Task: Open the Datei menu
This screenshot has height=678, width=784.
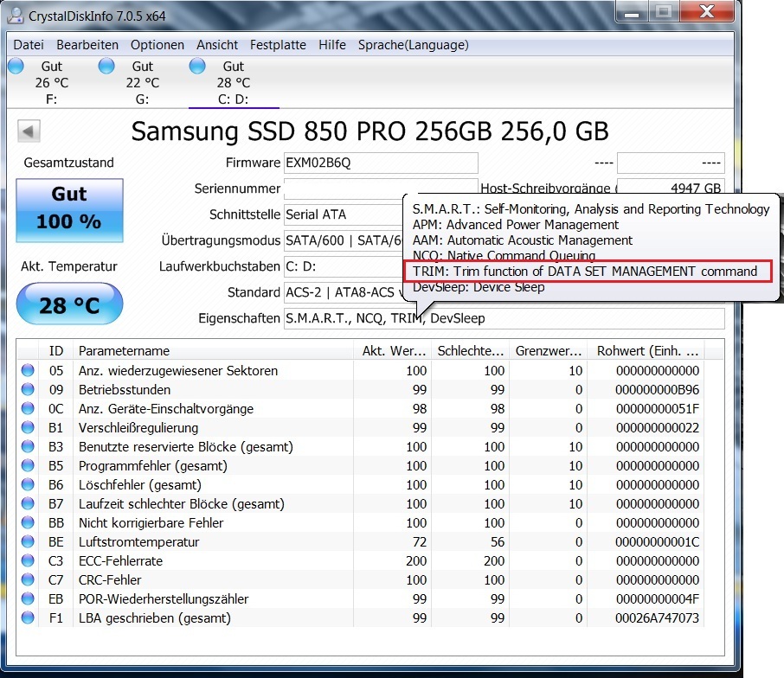Action: coord(29,45)
